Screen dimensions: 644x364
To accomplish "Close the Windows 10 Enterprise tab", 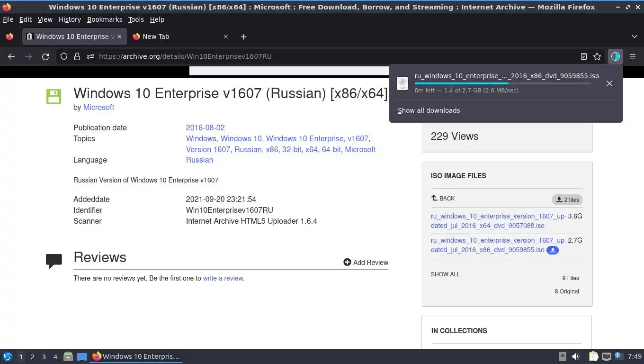I will [x=119, y=36].
